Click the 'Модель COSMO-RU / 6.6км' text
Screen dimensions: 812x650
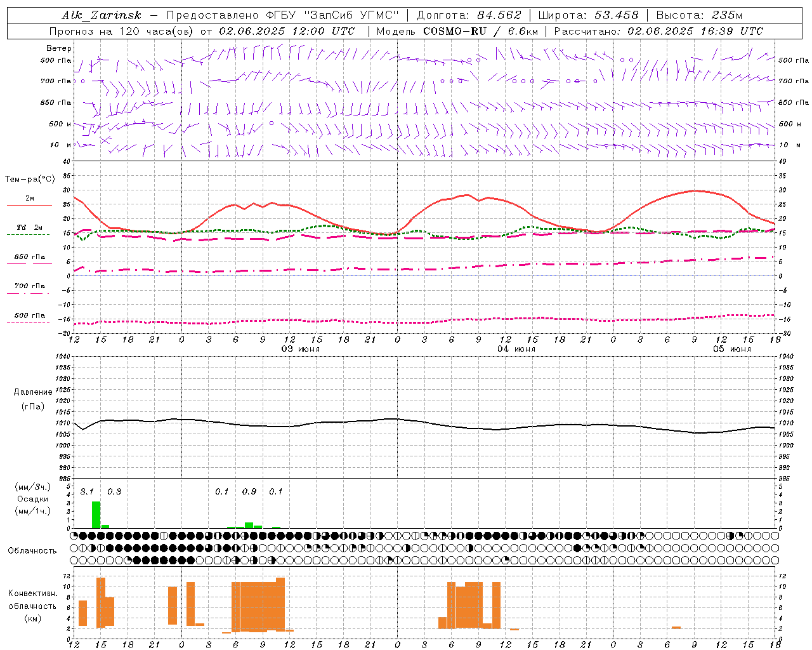tap(457, 31)
